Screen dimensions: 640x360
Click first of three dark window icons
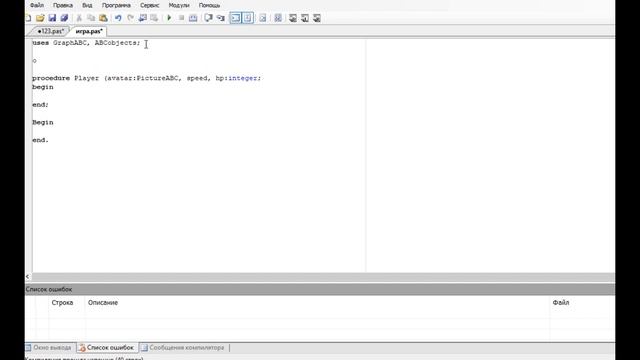tap(293, 18)
